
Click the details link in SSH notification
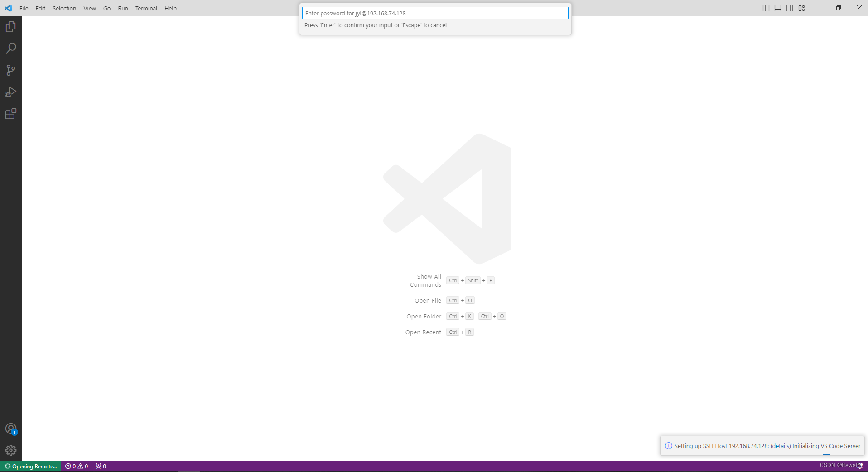(x=781, y=446)
